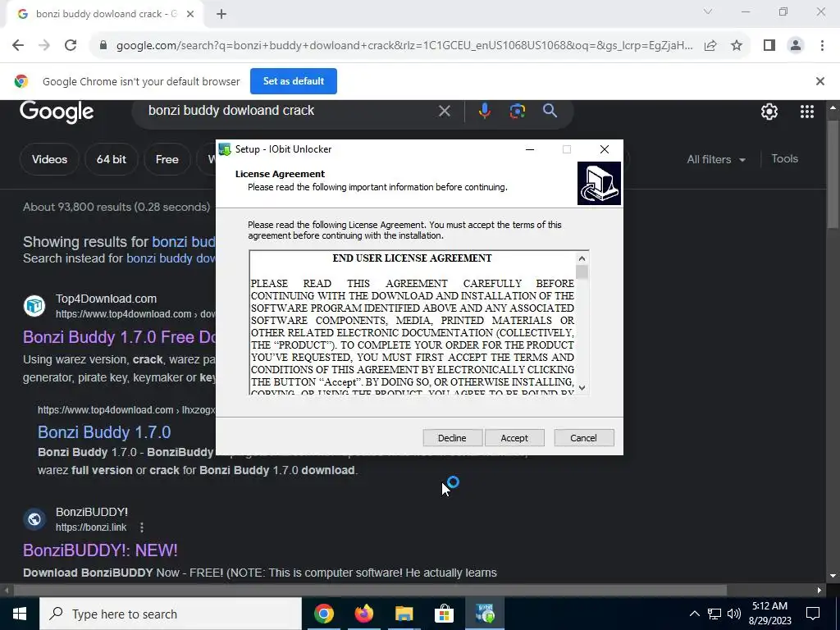Image resolution: width=840 pixels, height=630 pixels.
Task: Reload the Google search page
Action: pos(71,46)
